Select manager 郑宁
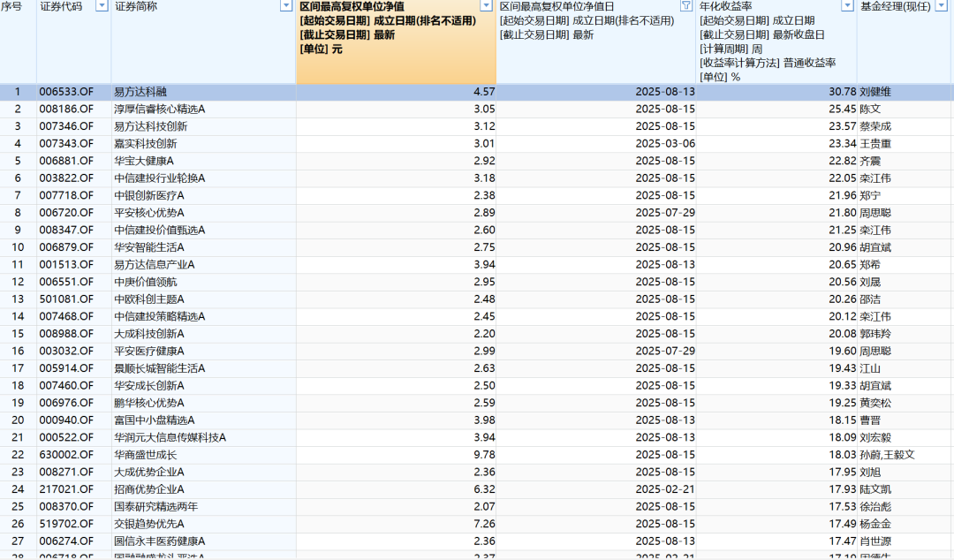This screenshot has height=560, width=954. point(870,195)
